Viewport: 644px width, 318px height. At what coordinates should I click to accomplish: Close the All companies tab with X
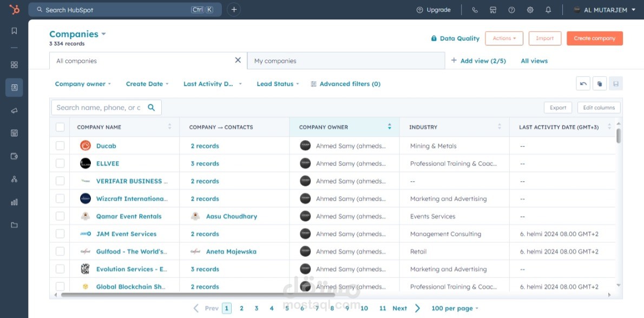[238, 61]
